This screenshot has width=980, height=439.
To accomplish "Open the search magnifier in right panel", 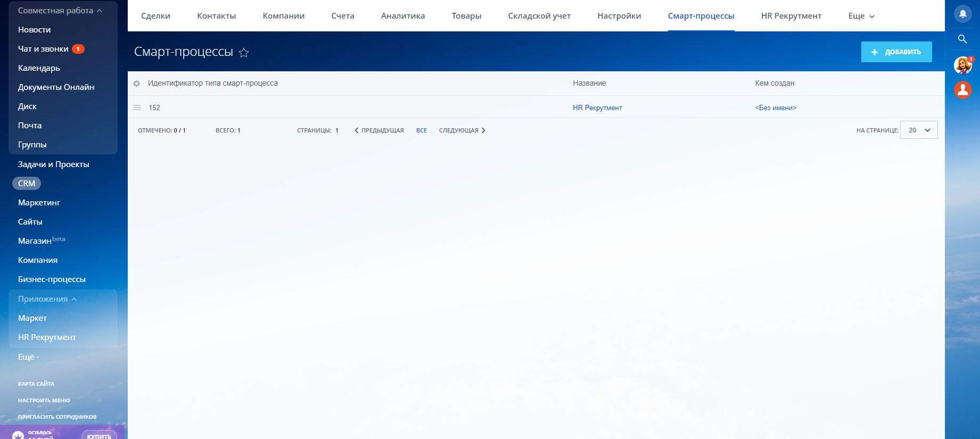I will 962,39.
